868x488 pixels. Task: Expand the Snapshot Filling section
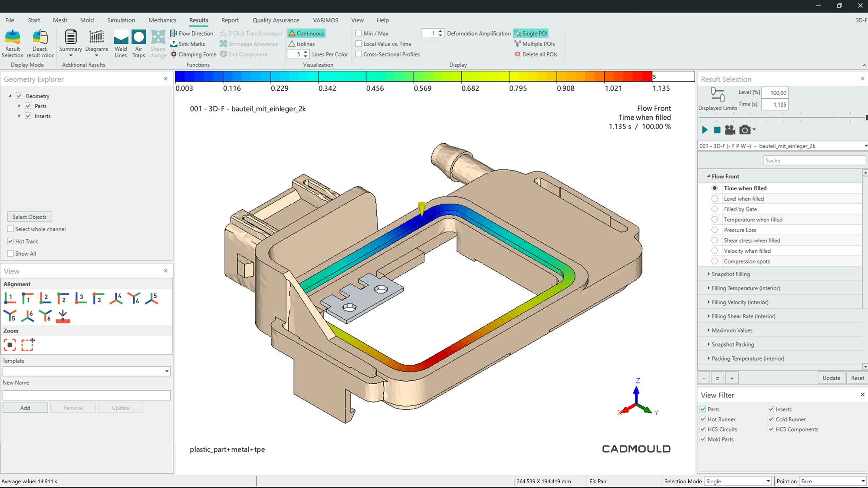[709, 274]
